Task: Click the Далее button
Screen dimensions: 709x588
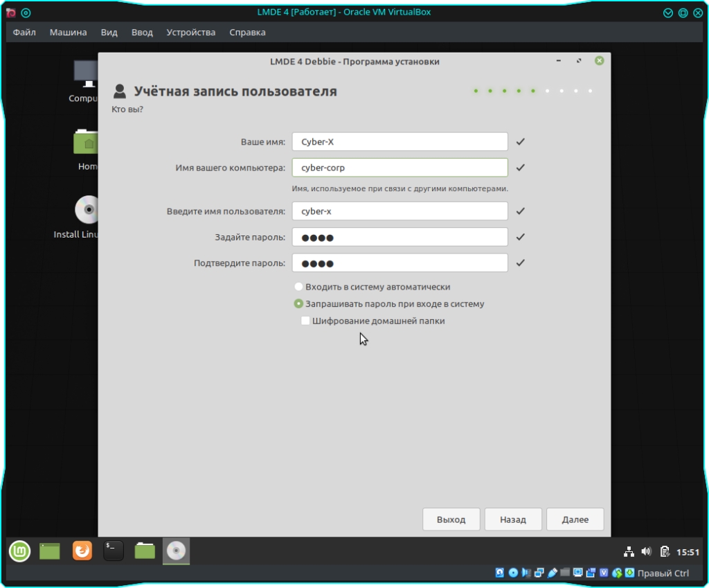Action: click(x=575, y=519)
